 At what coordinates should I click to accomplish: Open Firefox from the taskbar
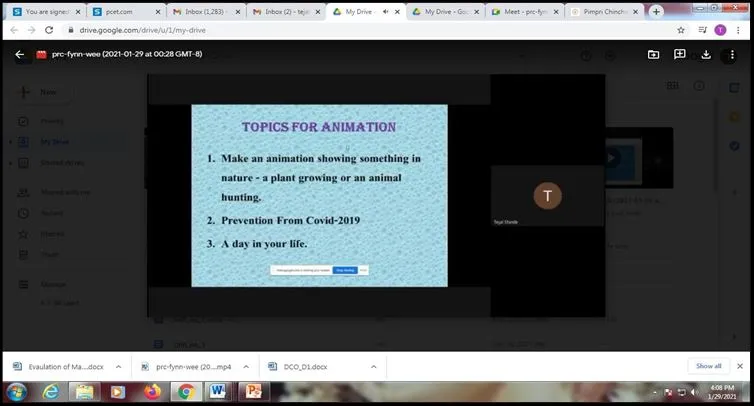[x=152, y=392]
